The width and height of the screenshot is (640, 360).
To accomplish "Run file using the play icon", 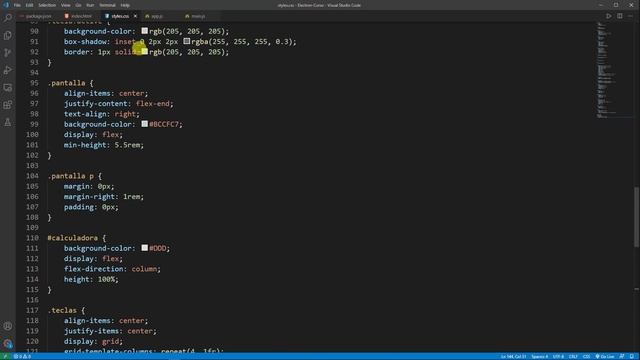I will click(x=609, y=16).
